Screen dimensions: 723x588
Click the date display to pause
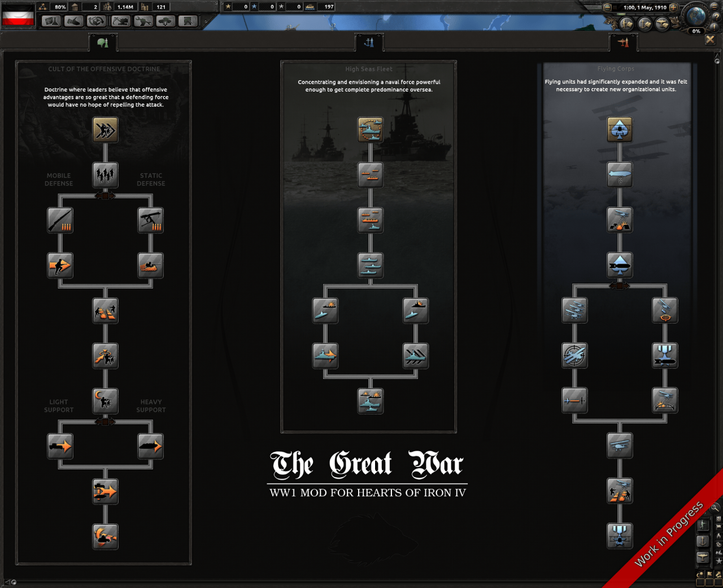pyautogui.click(x=644, y=7)
